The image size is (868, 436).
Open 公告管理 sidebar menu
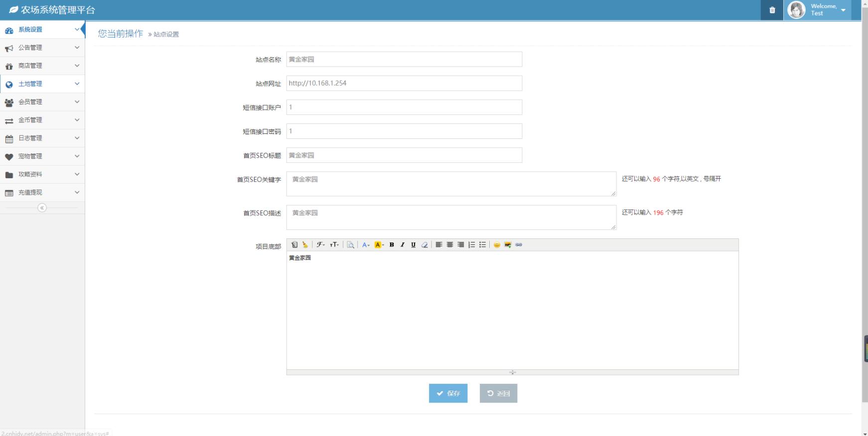[42, 48]
